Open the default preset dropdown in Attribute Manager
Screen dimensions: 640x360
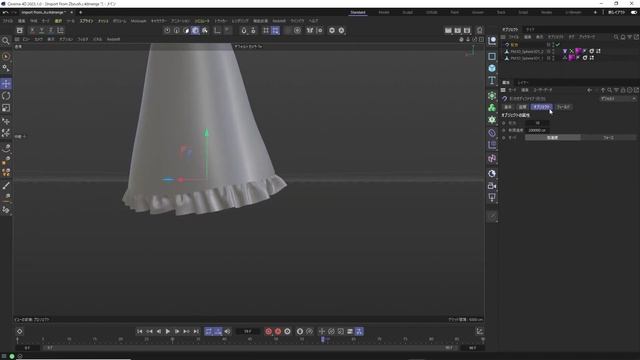point(618,99)
